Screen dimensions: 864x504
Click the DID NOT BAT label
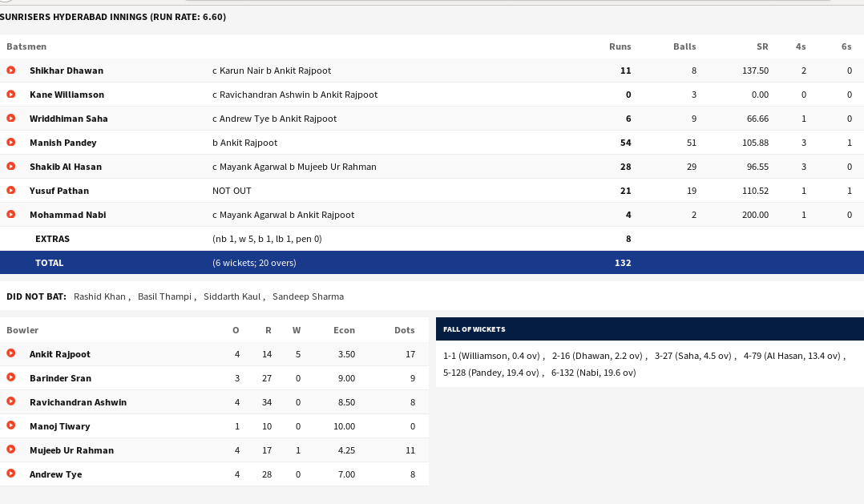pyautogui.click(x=36, y=296)
